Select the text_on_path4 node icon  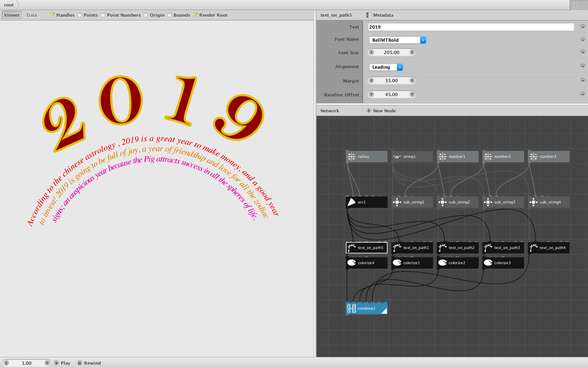click(x=533, y=247)
